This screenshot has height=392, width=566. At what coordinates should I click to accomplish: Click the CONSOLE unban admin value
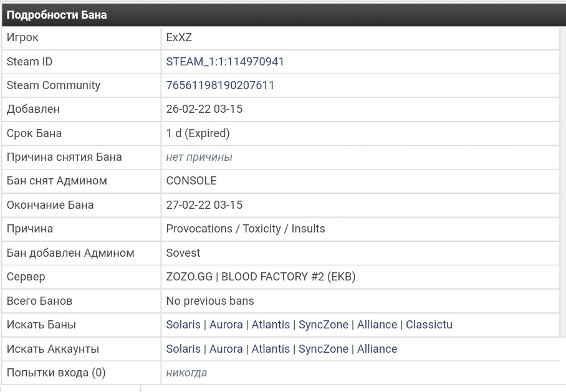click(191, 181)
